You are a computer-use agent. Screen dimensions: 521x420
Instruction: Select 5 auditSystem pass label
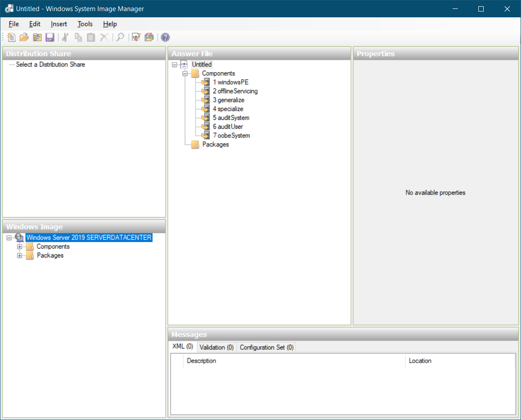point(231,118)
